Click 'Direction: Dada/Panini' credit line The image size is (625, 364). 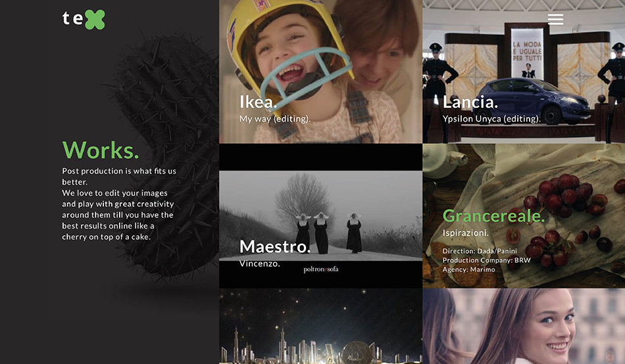(480, 251)
